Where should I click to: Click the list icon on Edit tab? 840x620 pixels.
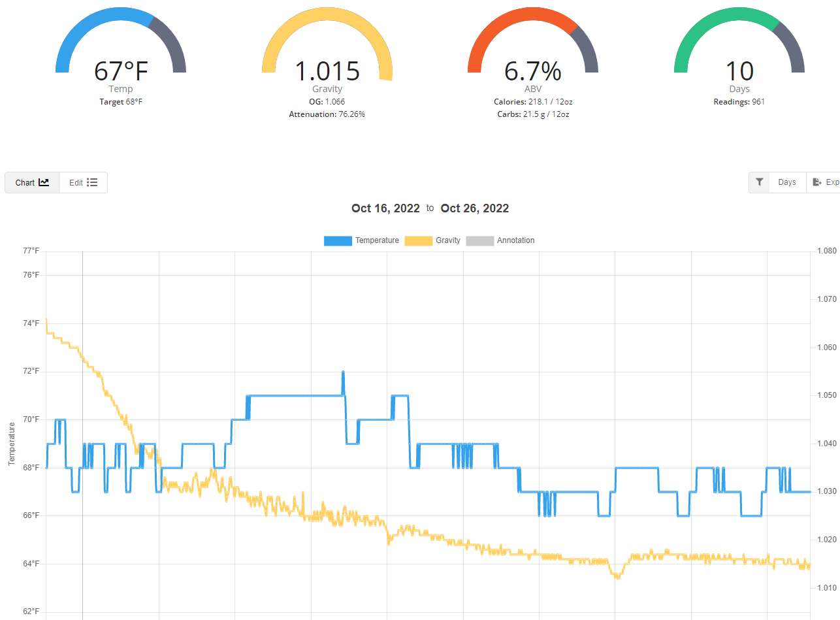point(92,183)
